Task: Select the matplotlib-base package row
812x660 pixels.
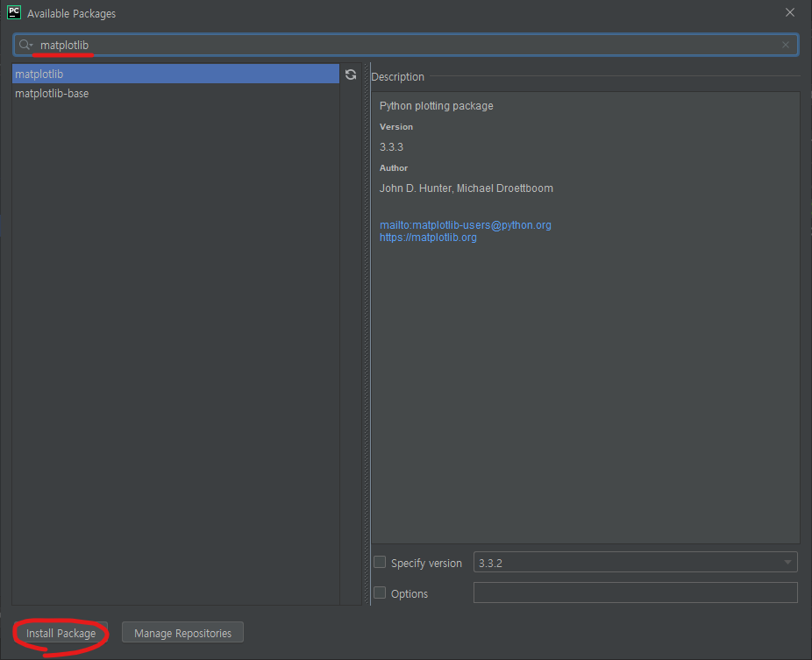Action: point(175,94)
